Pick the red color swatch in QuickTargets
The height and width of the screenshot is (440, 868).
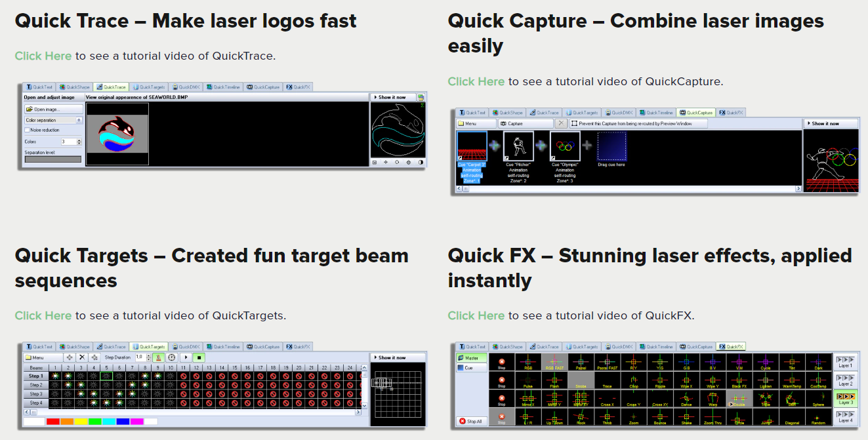tap(53, 421)
